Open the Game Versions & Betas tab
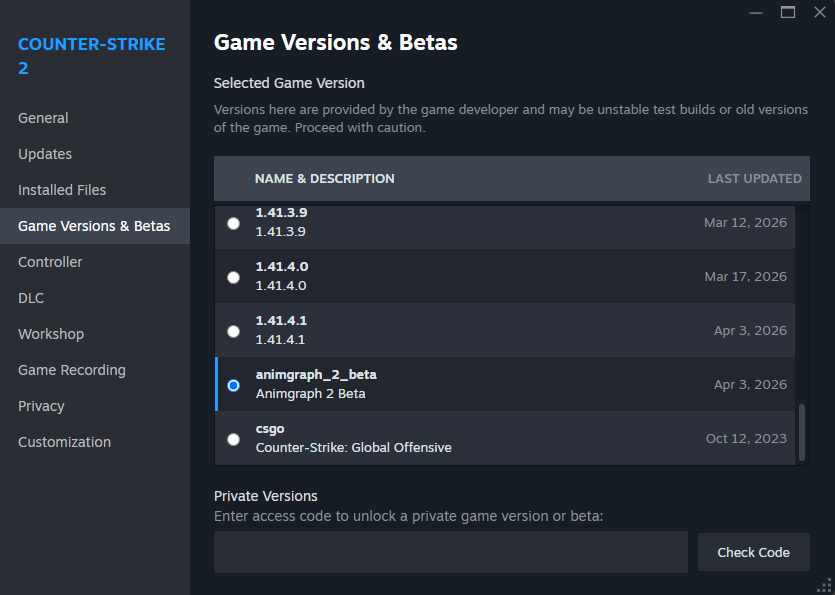Image resolution: width=835 pixels, height=595 pixels. pos(95,226)
